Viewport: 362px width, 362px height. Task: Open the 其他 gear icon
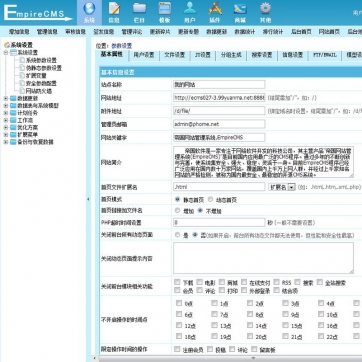(265, 9)
